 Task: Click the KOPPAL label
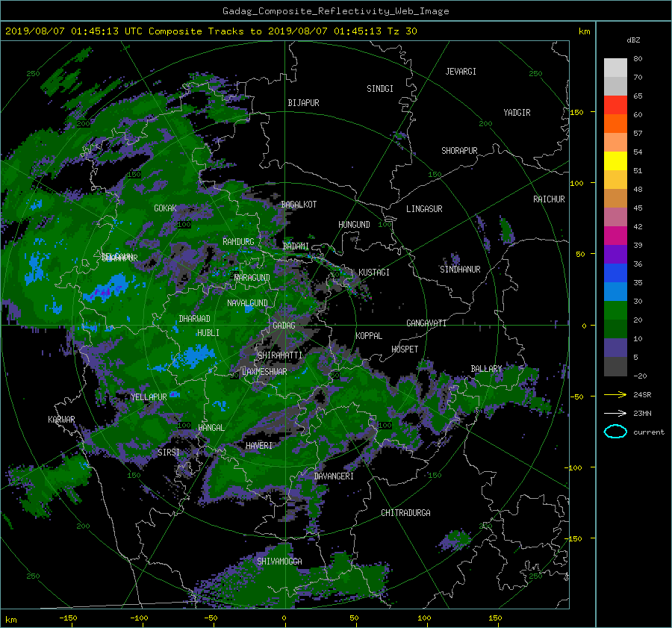(x=369, y=336)
